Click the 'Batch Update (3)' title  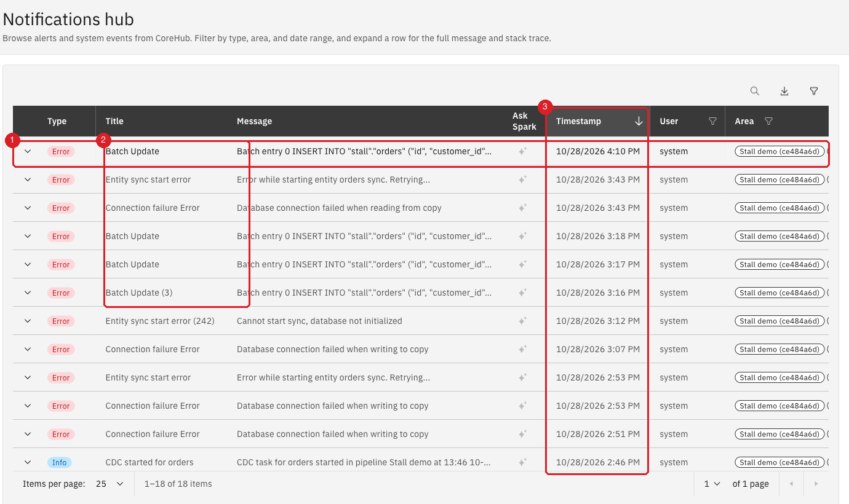[x=139, y=293]
